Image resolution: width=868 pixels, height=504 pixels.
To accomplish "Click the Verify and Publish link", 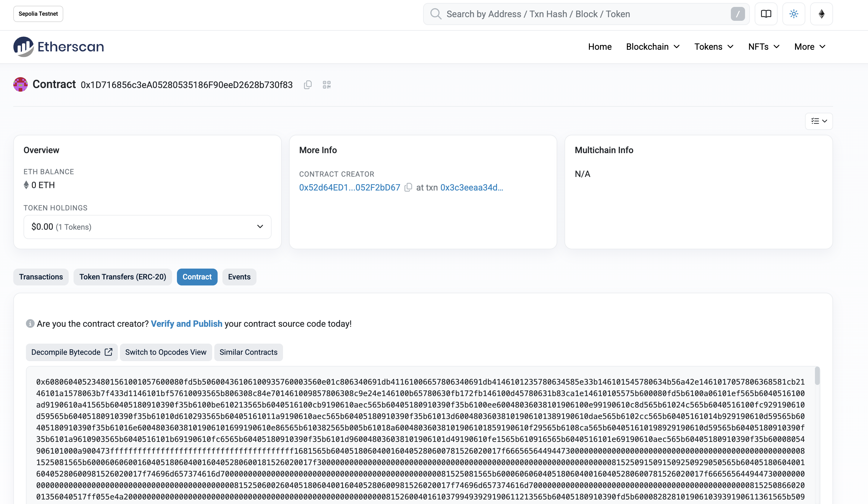I will click(x=186, y=324).
